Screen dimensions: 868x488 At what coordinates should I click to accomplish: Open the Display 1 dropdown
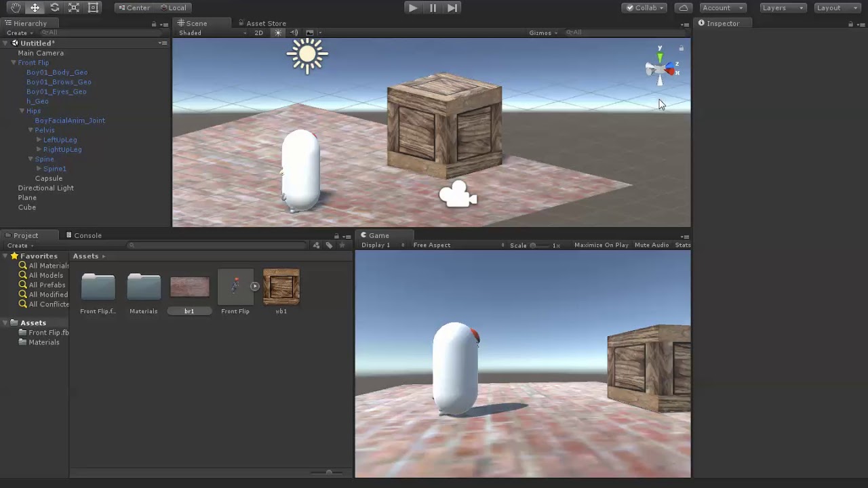point(382,245)
